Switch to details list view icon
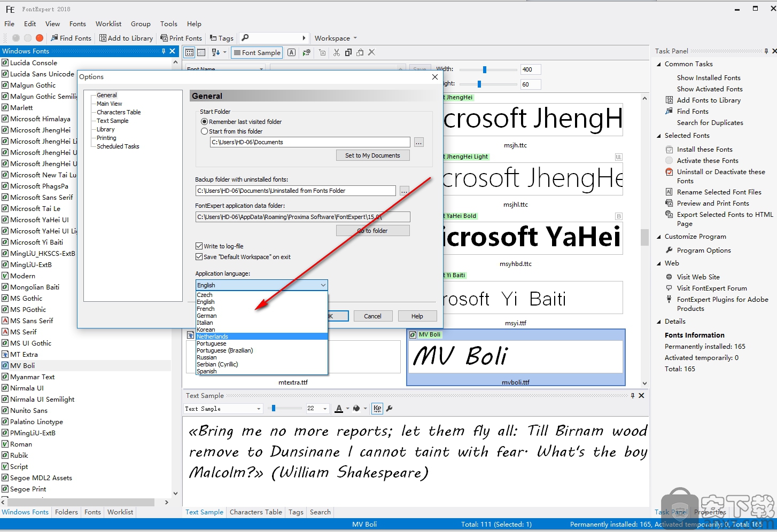Screen dimensions: 777x532 coord(201,52)
